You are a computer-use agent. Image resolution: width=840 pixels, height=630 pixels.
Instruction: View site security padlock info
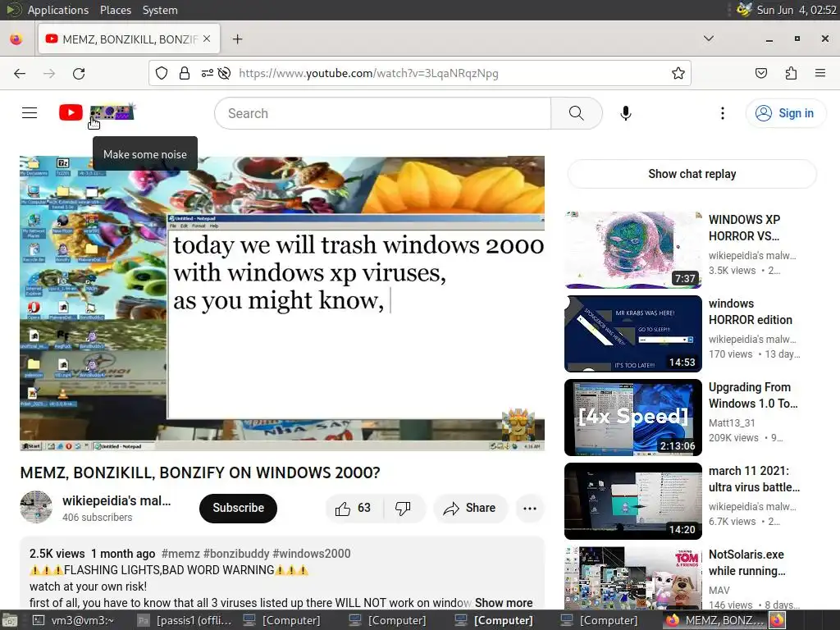coord(185,73)
